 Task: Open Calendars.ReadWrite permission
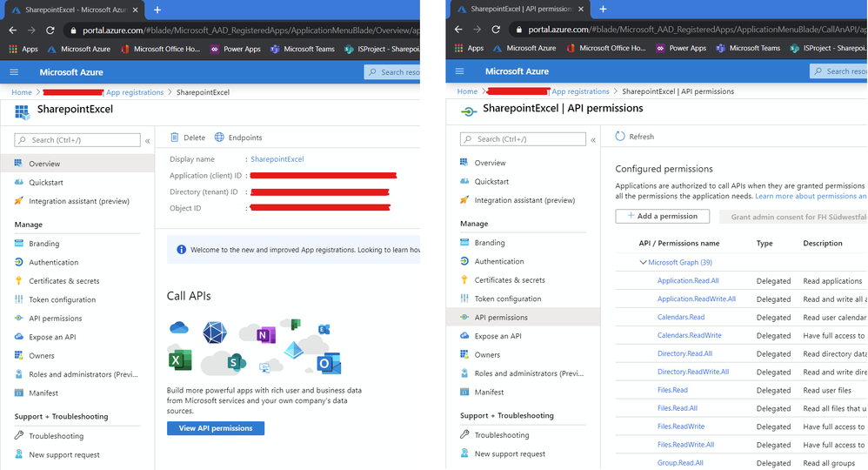(x=689, y=335)
